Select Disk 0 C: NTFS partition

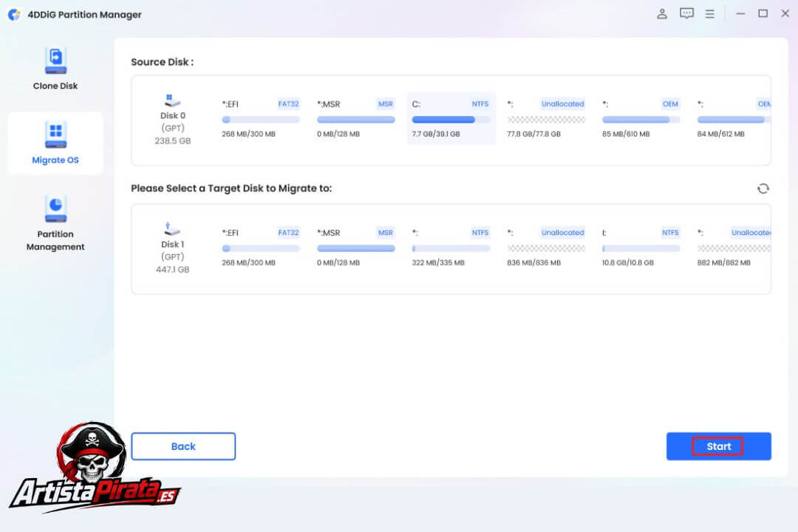point(451,119)
